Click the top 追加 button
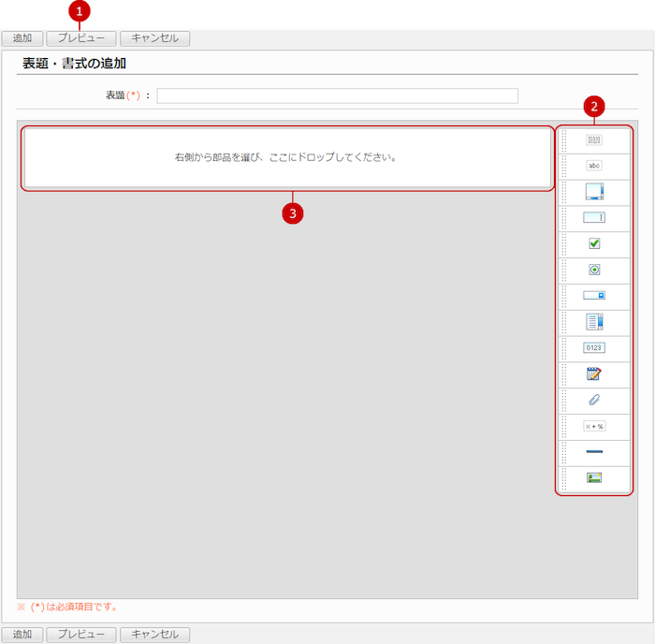655x644 pixels. pyautogui.click(x=22, y=38)
